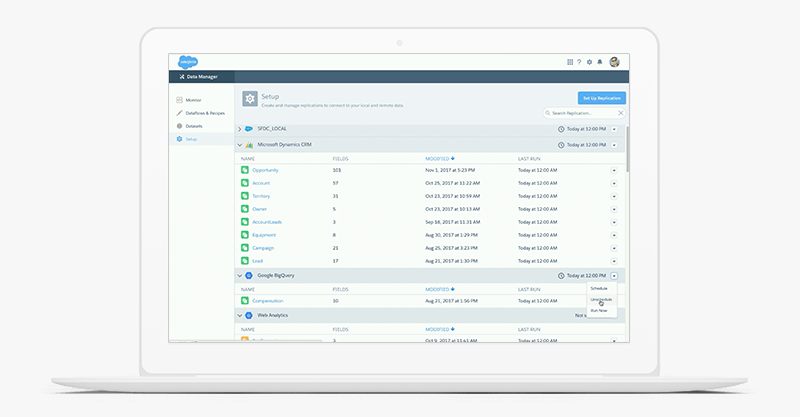Open the Campaign row actions dropdown
This screenshot has width=800, height=417.
614,248
